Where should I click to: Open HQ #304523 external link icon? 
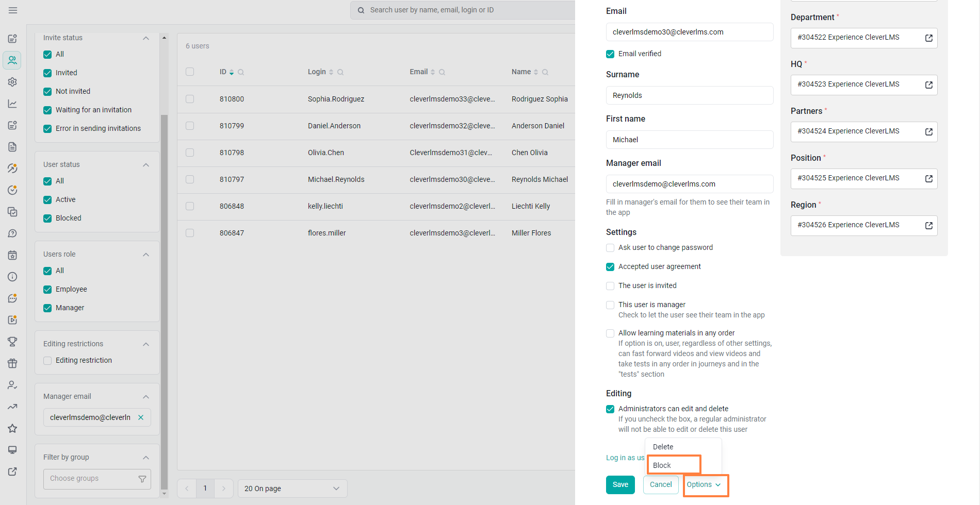click(x=928, y=85)
